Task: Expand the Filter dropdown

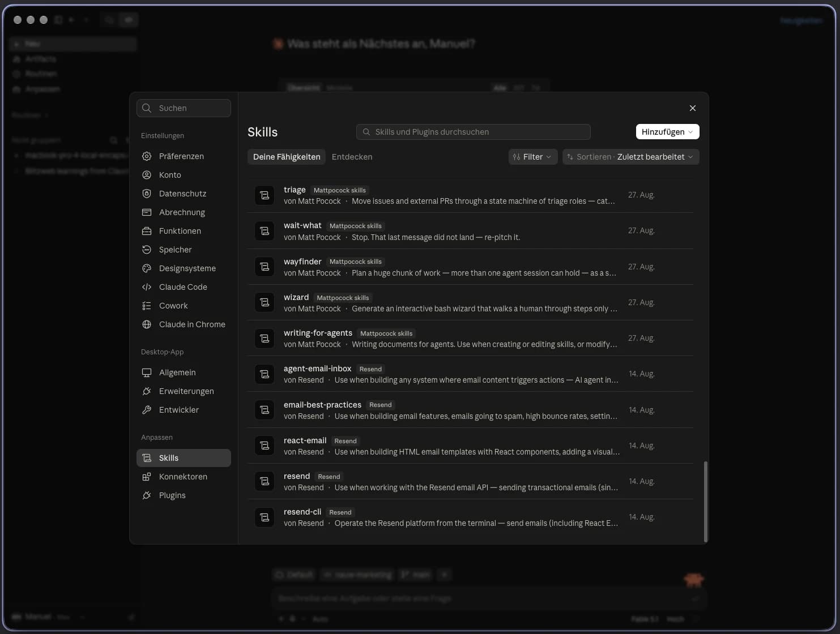Action: click(x=532, y=157)
